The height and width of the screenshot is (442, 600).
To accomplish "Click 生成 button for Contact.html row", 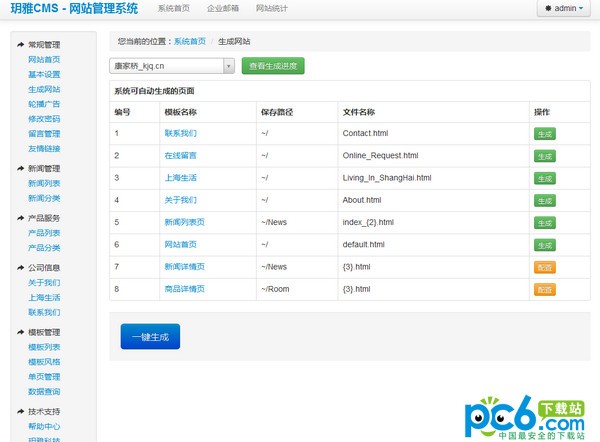I will (545, 134).
